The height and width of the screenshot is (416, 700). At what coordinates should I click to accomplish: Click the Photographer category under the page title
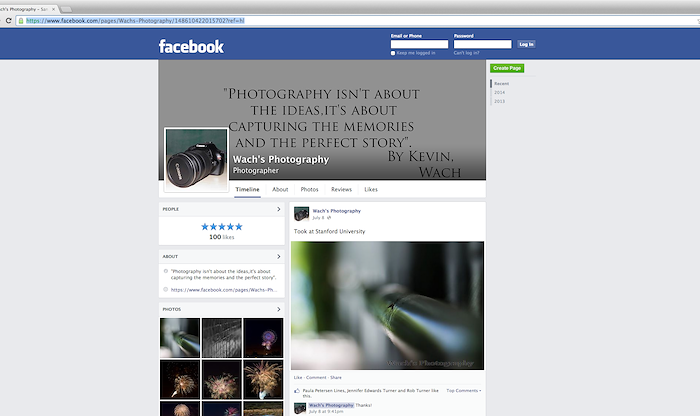coord(255,171)
